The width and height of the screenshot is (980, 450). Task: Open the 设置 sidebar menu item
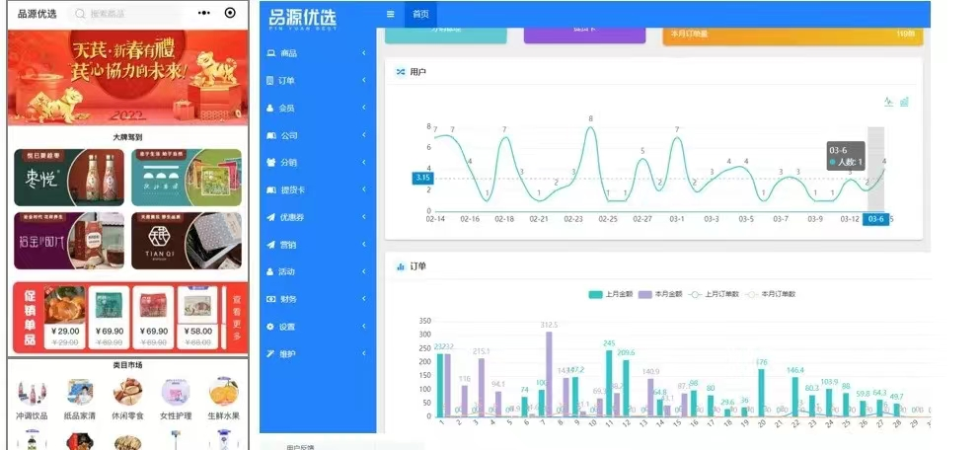(316, 327)
